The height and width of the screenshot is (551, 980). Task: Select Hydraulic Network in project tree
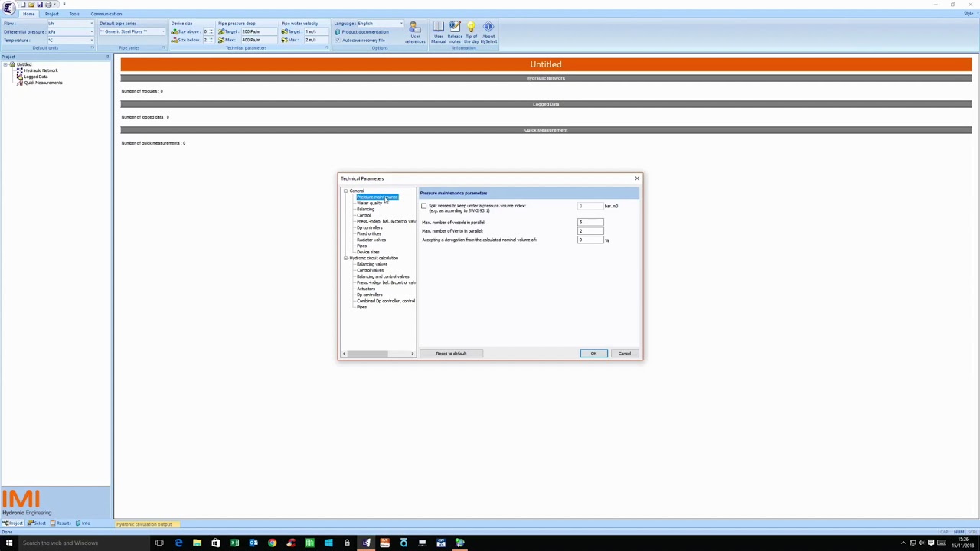41,70
